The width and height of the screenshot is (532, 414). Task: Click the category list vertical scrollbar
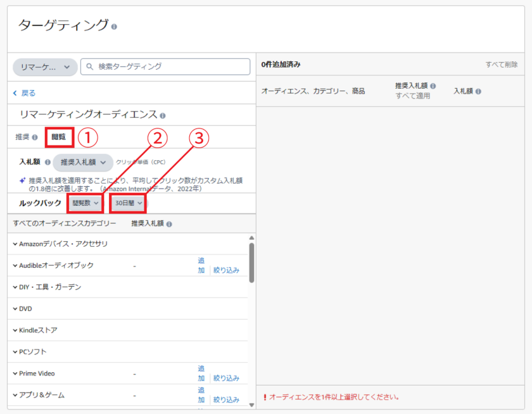pos(251,263)
